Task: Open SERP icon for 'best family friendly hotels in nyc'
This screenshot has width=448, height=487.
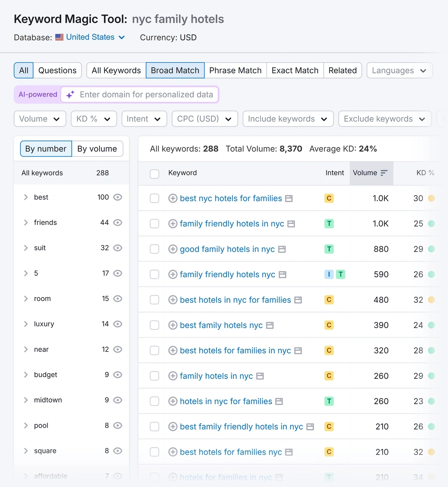Action: 310,427
